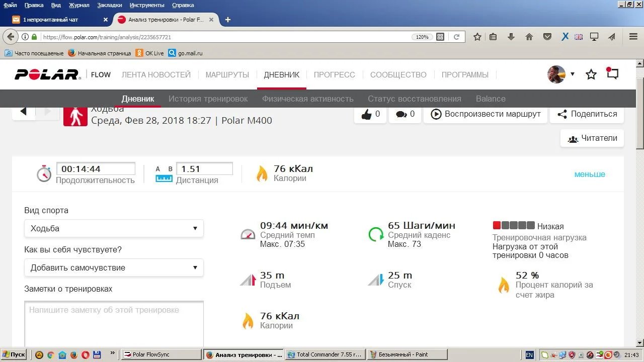The image size is (644, 362).
Task: Close the unread chat browser tab
Action: point(106,20)
